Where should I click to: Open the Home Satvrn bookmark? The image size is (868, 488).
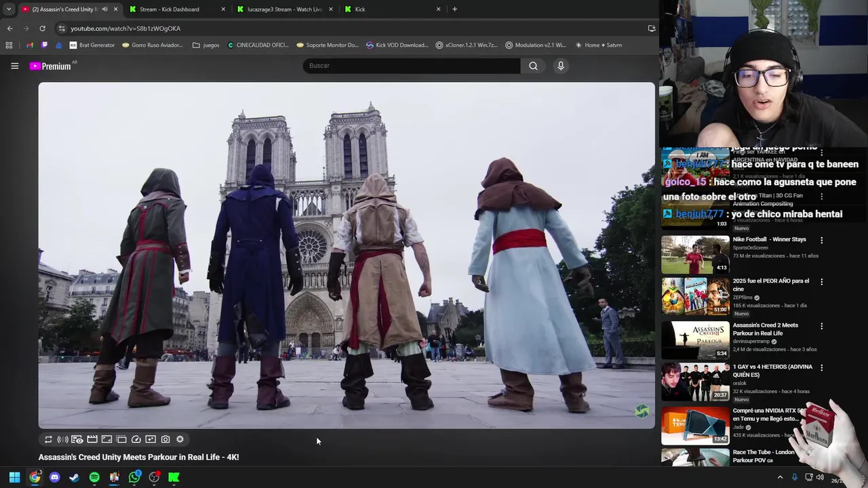598,45
